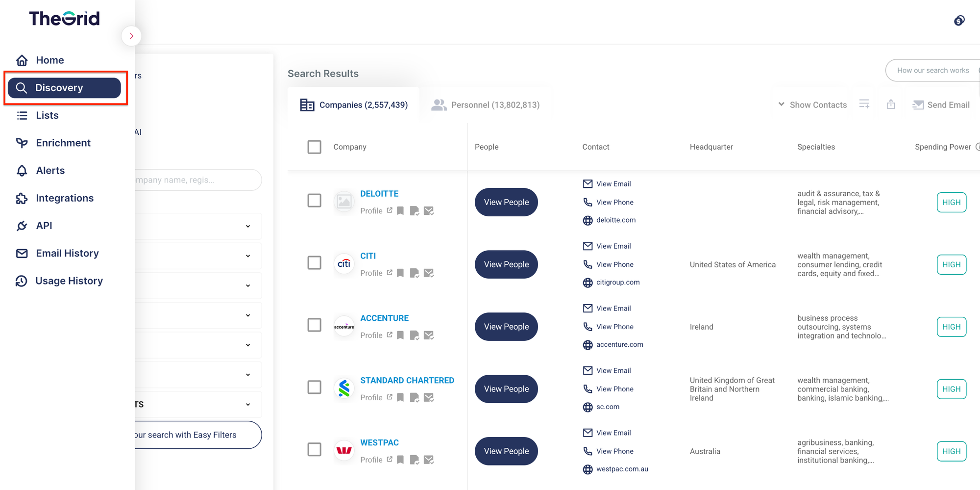Viewport: 980px width, 490px height.
Task: Bookmark the Accenture company
Action: (x=400, y=335)
